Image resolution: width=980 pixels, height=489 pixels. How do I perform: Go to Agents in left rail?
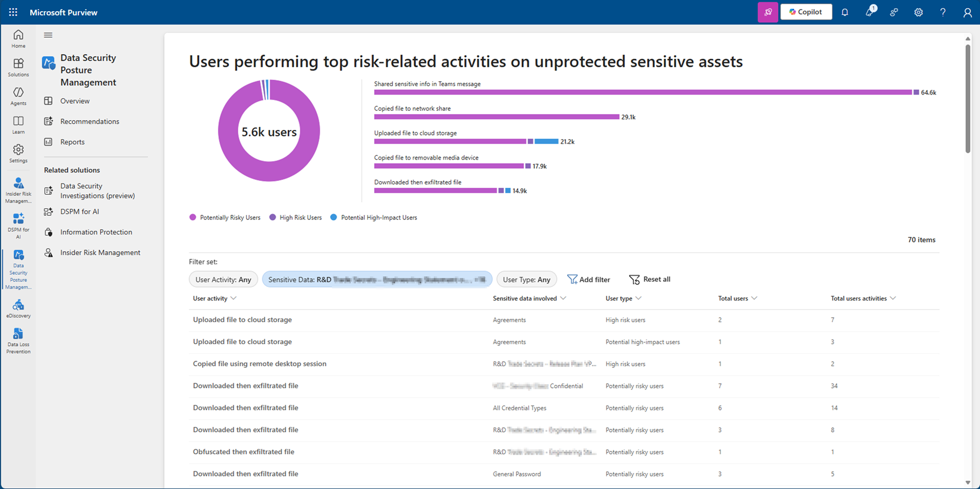coord(18,96)
